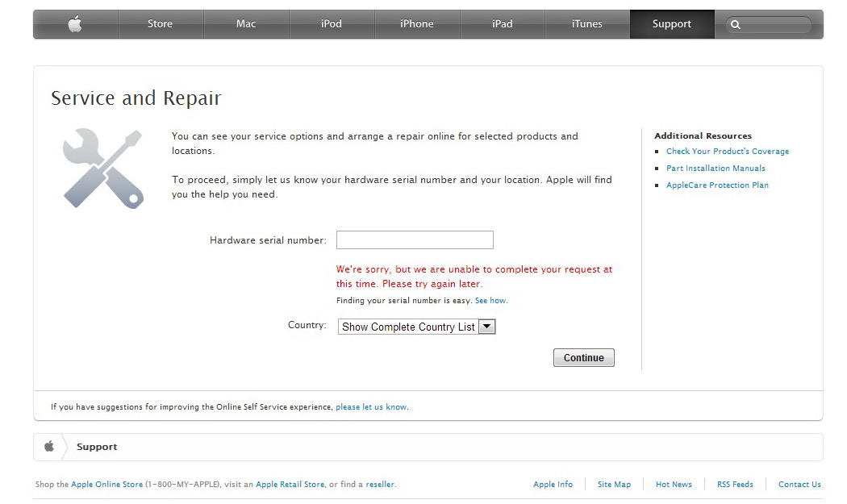Open the Contact Us footer link
The height and width of the screenshot is (504, 847).
799,484
